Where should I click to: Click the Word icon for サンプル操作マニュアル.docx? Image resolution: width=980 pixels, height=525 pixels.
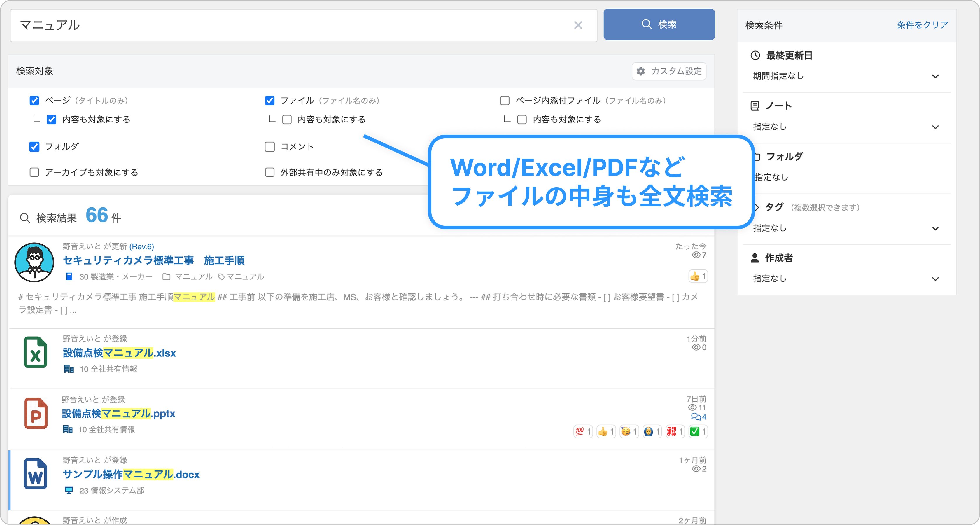35,474
